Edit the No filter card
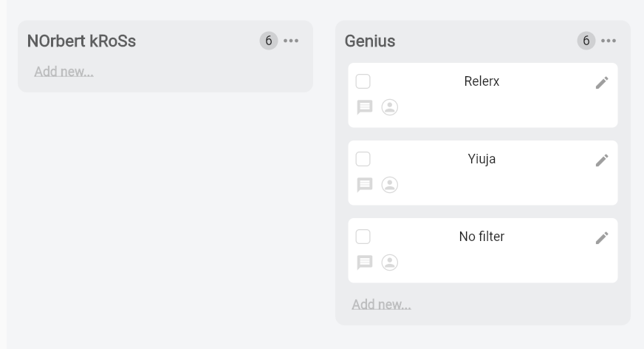The image size is (644, 349). (x=602, y=238)
